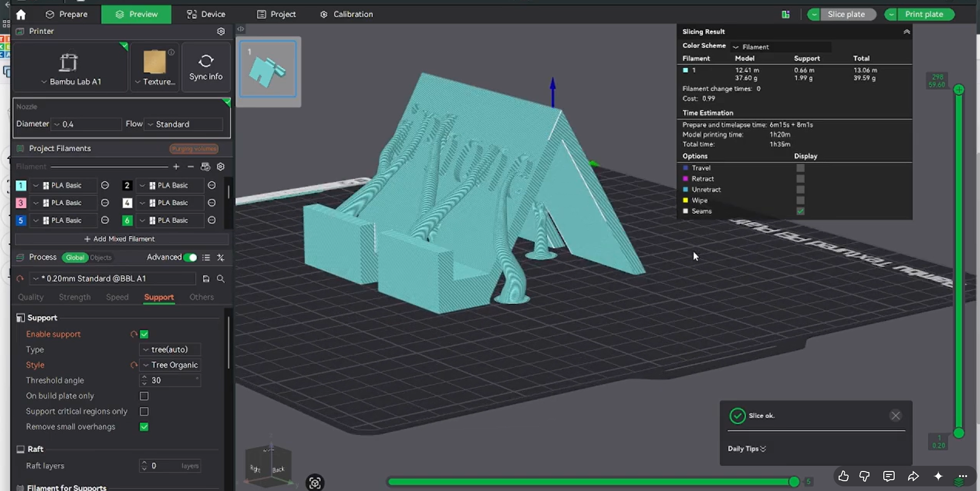Edit filament 4 PLA Basic preset icon

pyautogui.click(x=212, y=203)
